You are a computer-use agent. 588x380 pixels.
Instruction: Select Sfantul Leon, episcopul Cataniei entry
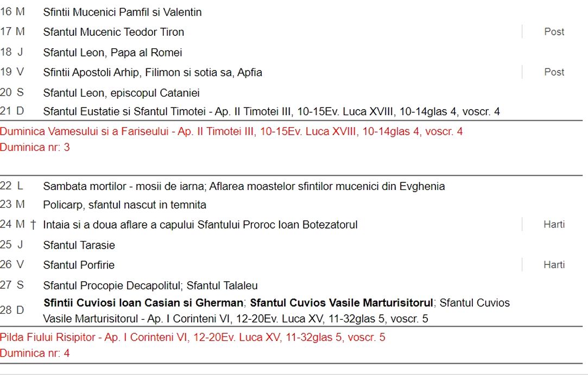click(x=121, y=93)
